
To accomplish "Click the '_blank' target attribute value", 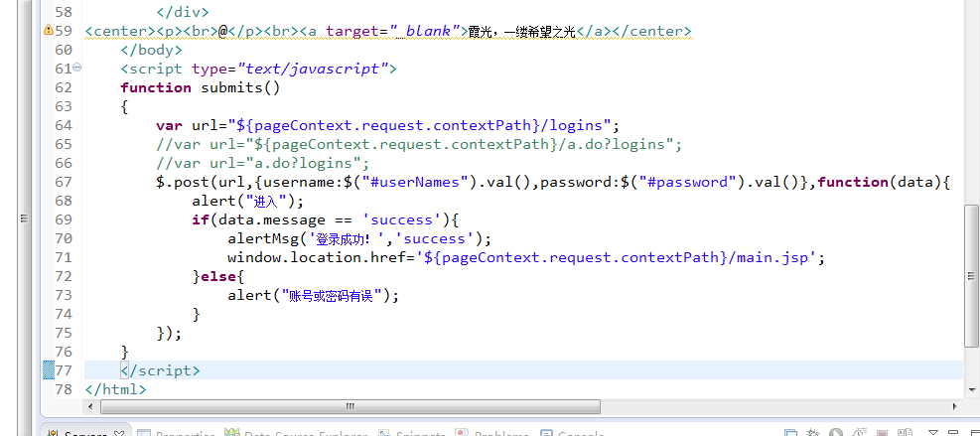I will click(425, 31).
